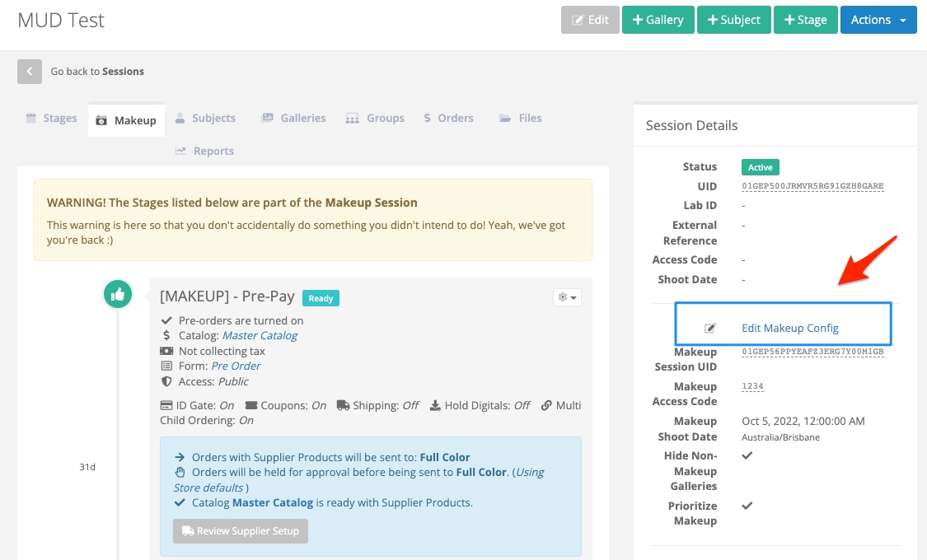The width and height of the screenshot is (927, 560).
Task: Click the Edit Makeup Config link
Action: tap(790, 328)
